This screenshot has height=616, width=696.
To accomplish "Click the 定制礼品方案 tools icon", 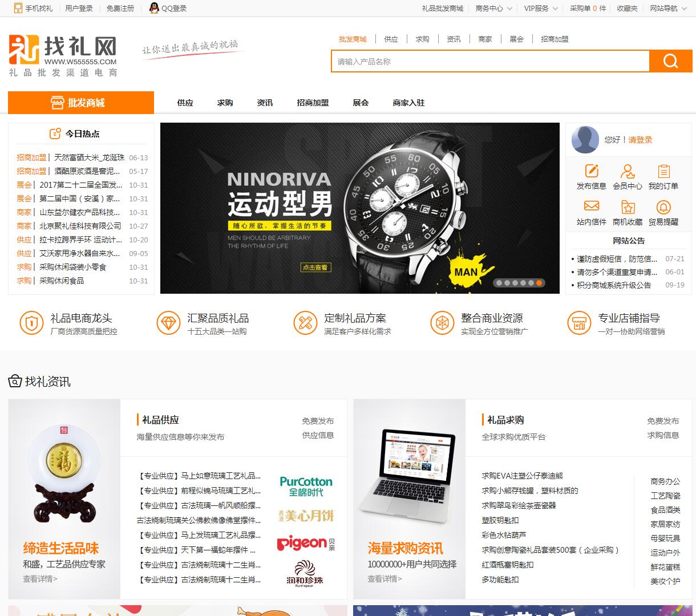I will (305, 323).
